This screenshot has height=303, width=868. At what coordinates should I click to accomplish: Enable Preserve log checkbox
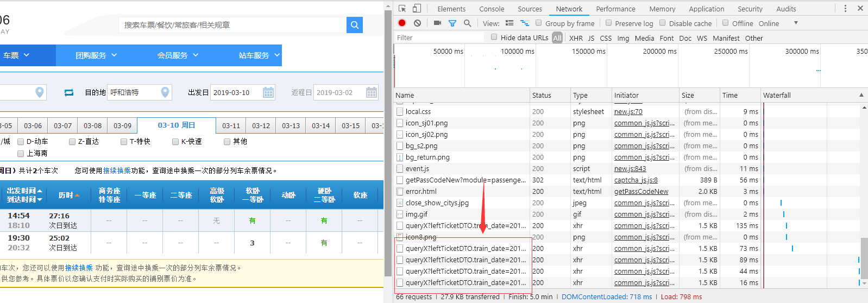(x=608, y=23)
